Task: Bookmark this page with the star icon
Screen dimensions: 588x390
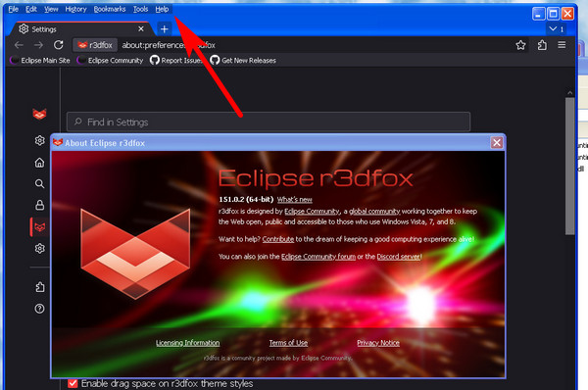Action: [x=520, y=45]
